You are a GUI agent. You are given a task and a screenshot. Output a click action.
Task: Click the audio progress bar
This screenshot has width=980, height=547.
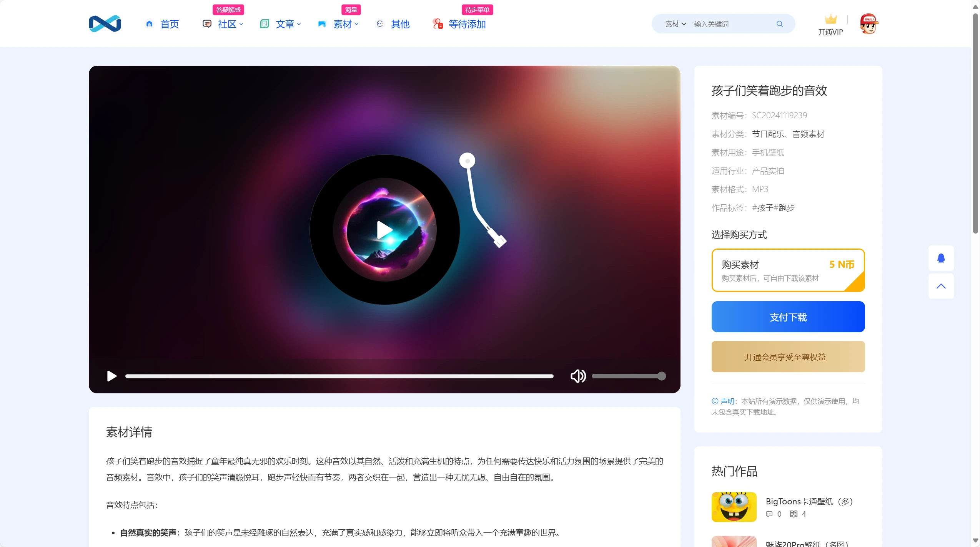[x=339, y=376]
